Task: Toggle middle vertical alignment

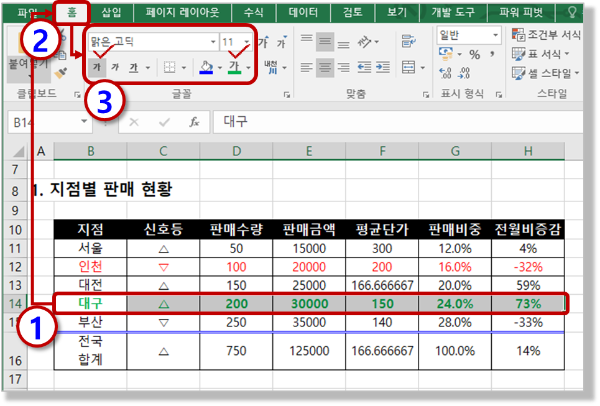Action: click(325, 41)
